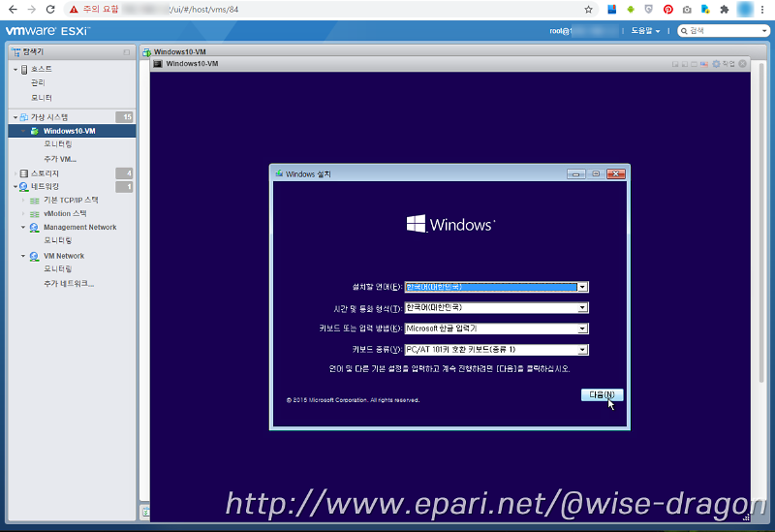Click 추가 VM... in the navigator
The height and width of the screenshot is (532, 775).
(60, 159)
